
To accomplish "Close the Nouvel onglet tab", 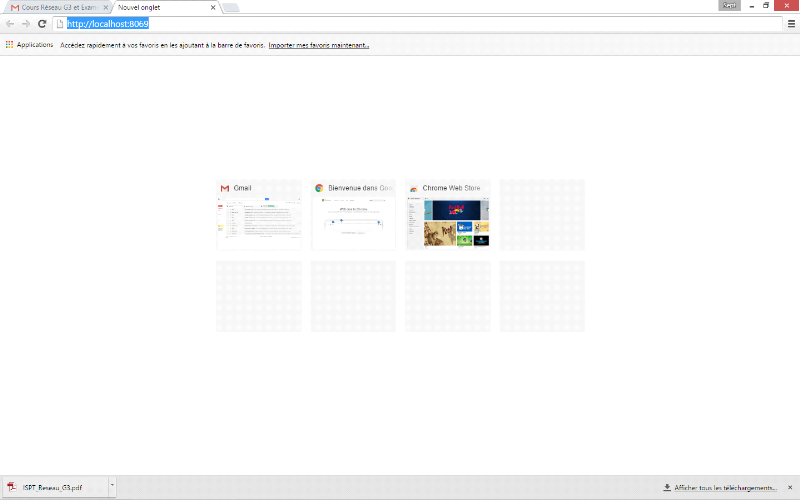I will coord(213,8).
